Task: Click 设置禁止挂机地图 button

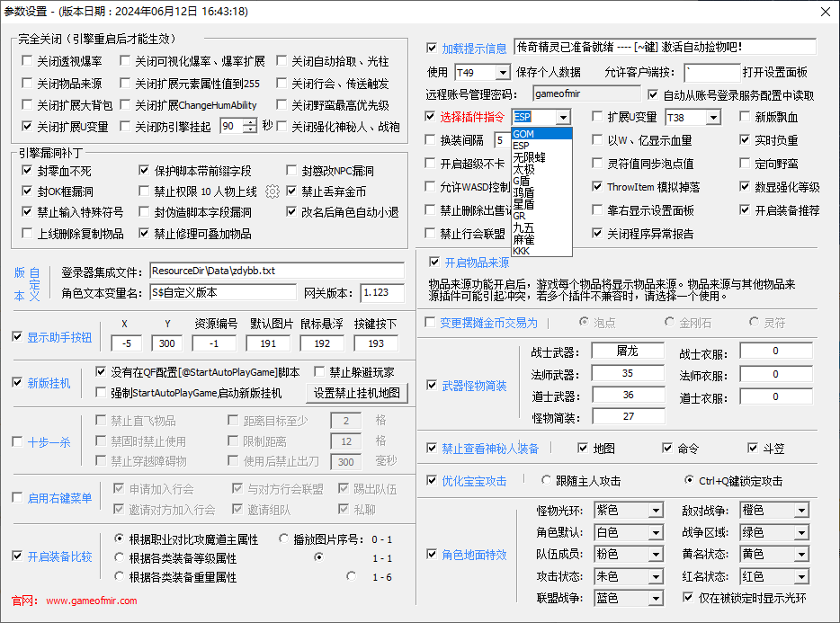Action: point(357,393)
